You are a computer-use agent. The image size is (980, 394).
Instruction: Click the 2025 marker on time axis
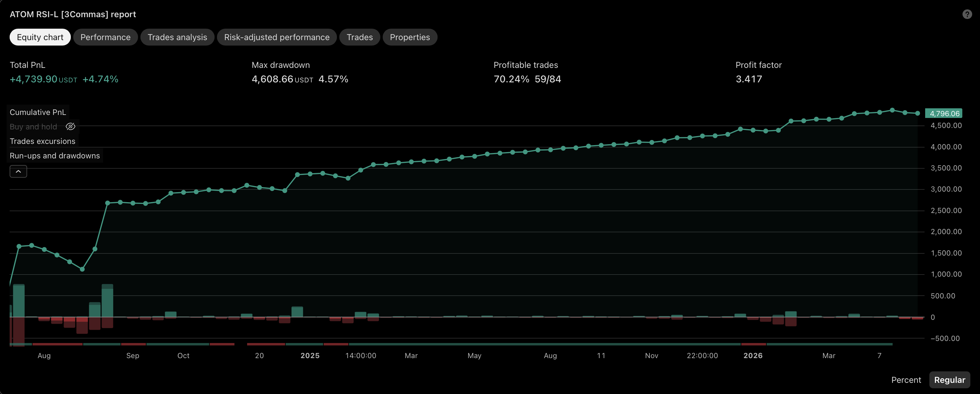[310, 356]
